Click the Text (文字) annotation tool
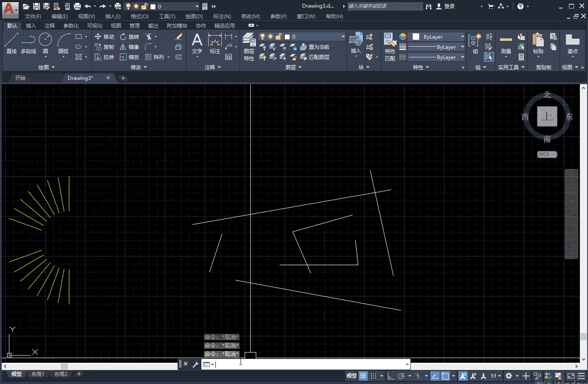The image size is (588, 384). click(x=197, y=44)
